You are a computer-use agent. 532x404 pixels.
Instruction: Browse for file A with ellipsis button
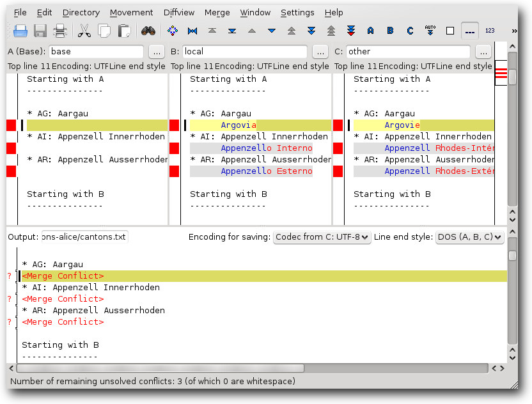point(157,52)
